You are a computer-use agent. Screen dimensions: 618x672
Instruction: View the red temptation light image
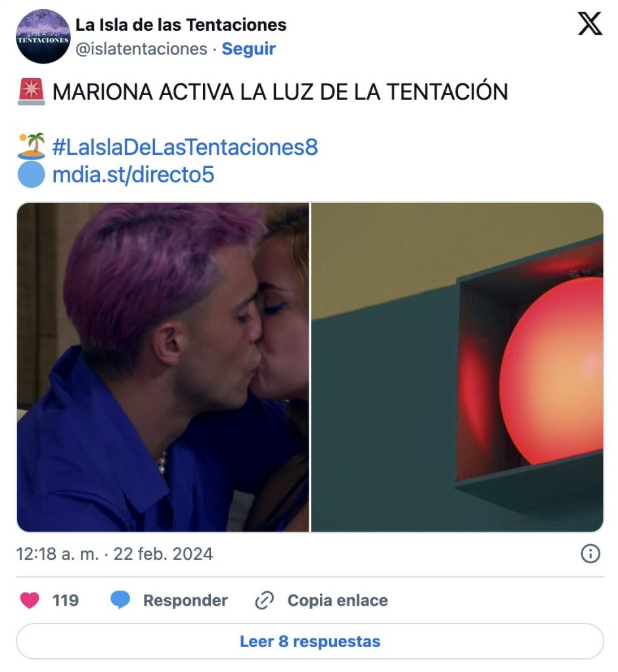tap(457, 367)
